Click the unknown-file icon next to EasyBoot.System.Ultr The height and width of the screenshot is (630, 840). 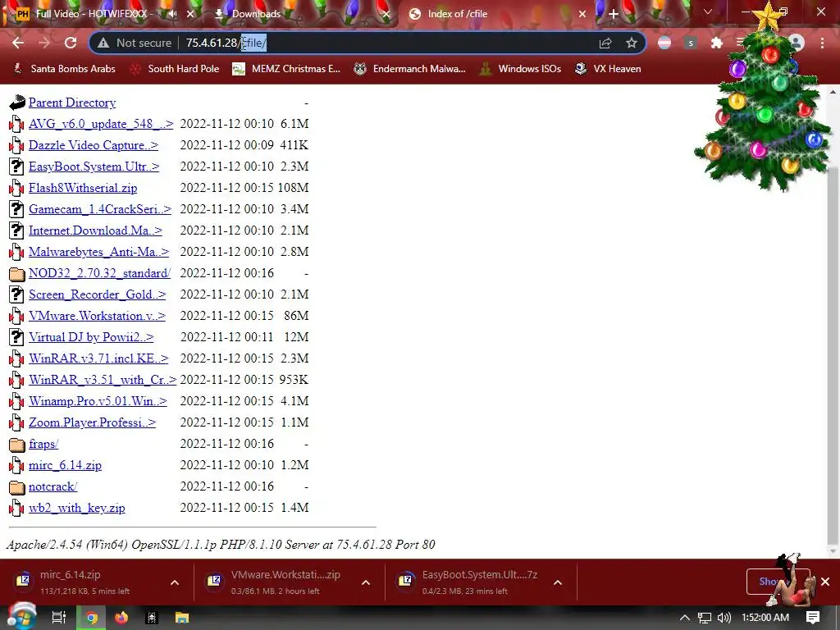click(16, 167)
